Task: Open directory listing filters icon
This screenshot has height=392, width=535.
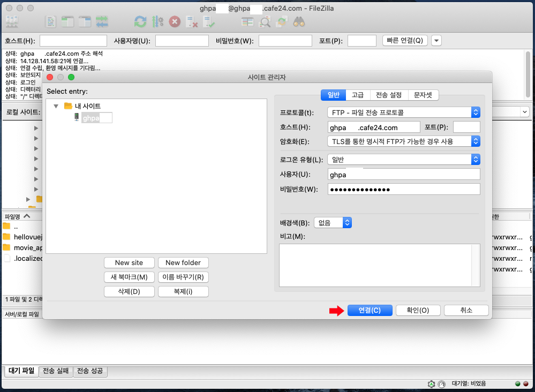Action: [247, 22]
